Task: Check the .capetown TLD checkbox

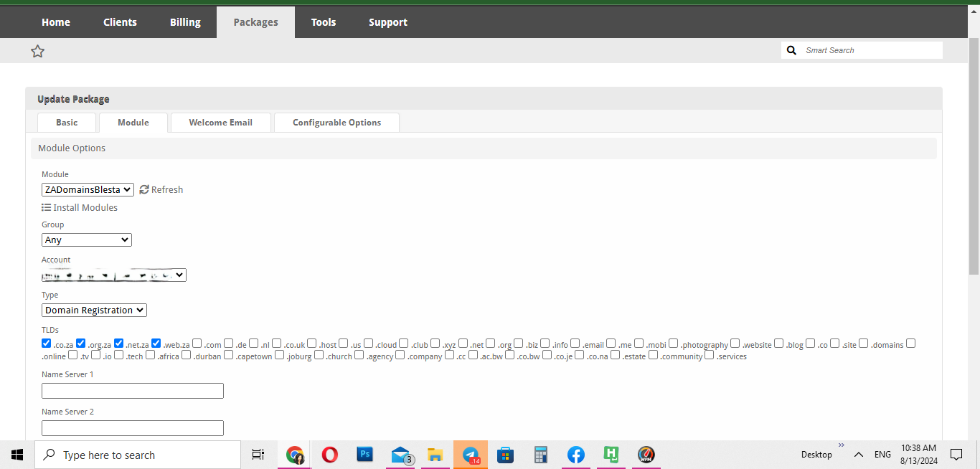Action: (x=229, y=355)
